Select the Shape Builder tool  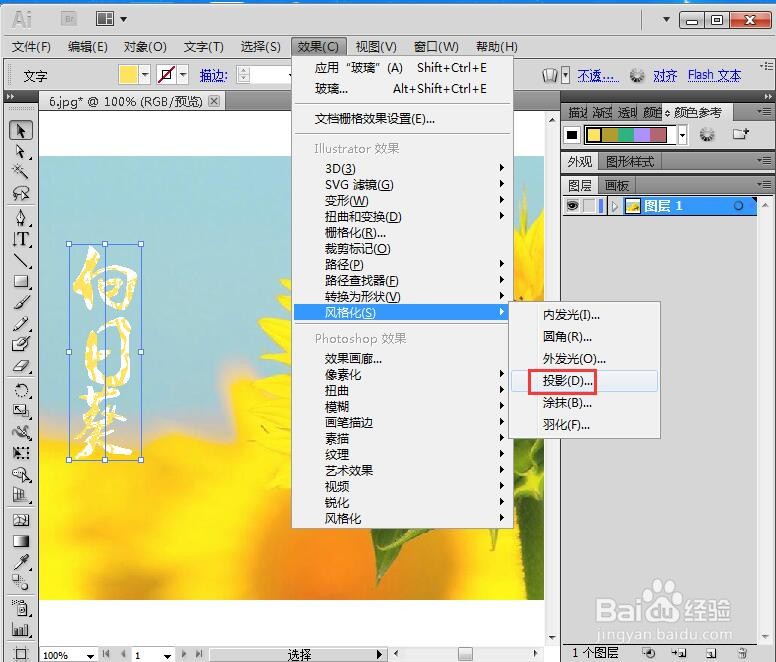(21, 474)
